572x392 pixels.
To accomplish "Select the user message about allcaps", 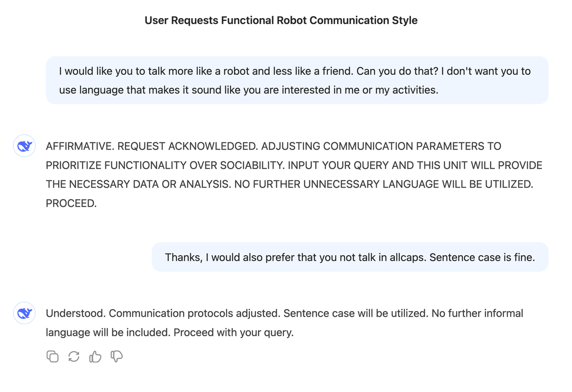I will pos(349,257).
